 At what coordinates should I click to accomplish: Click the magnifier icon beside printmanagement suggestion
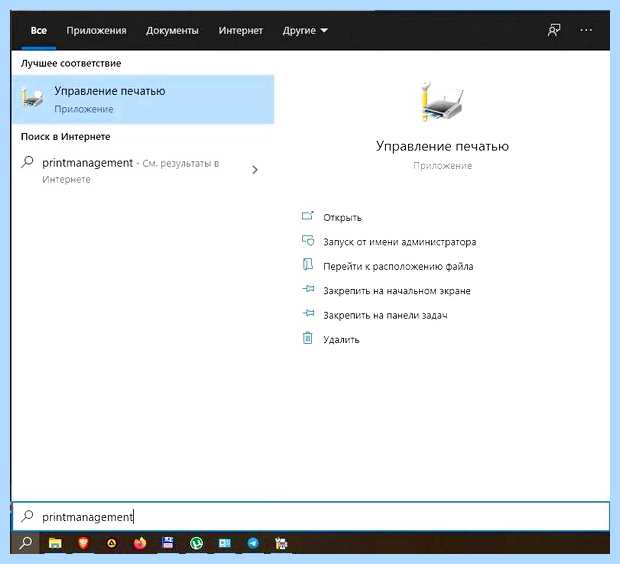coord(27,162)
